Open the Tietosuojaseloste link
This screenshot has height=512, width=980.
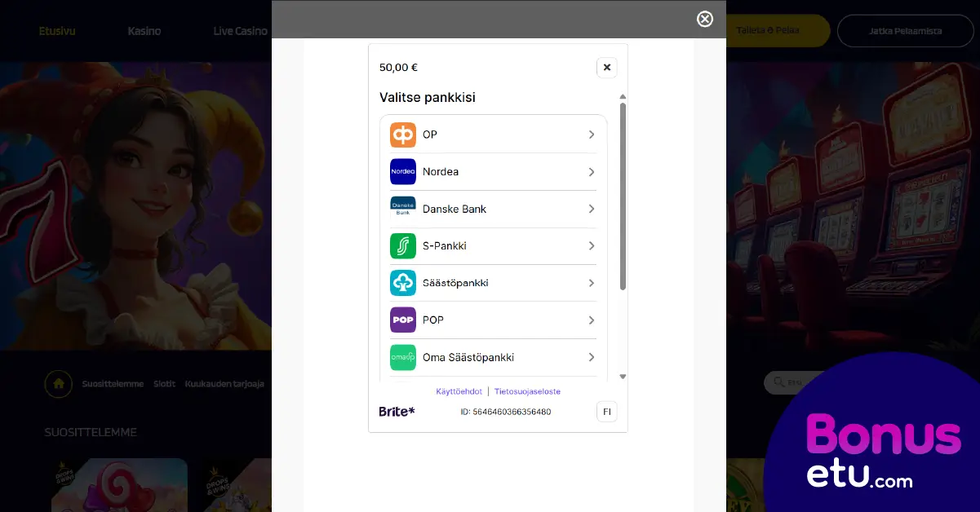[527, 391]
